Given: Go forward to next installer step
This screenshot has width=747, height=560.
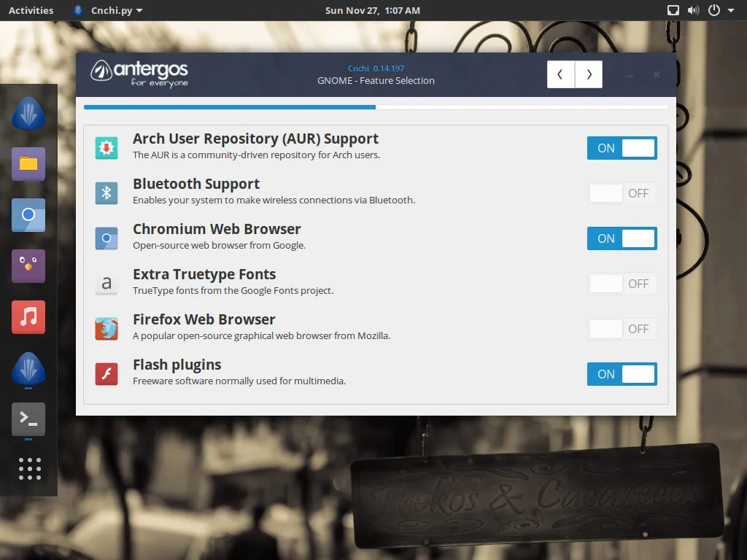Looking at the screenshot, I should pyautogui.click(x=589, y=74).
